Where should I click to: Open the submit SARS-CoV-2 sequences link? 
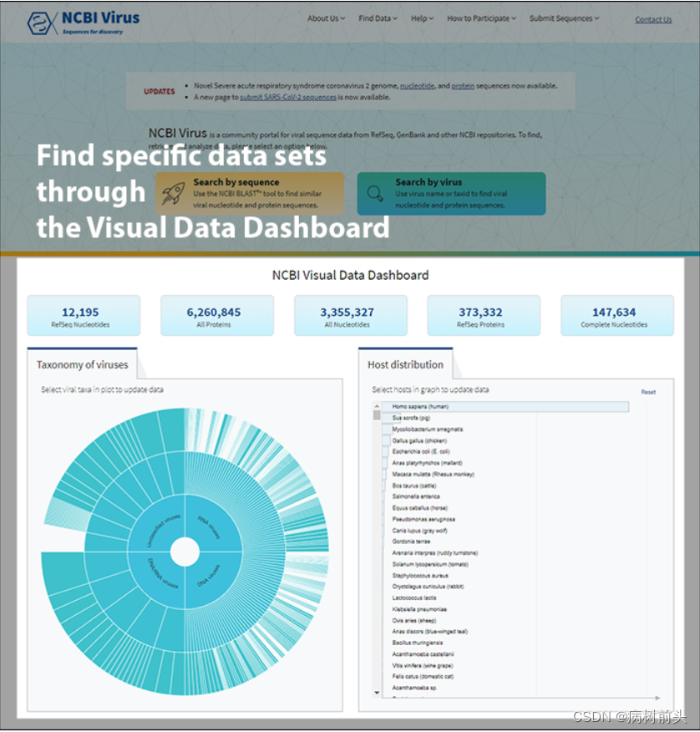tap(288, 97)
